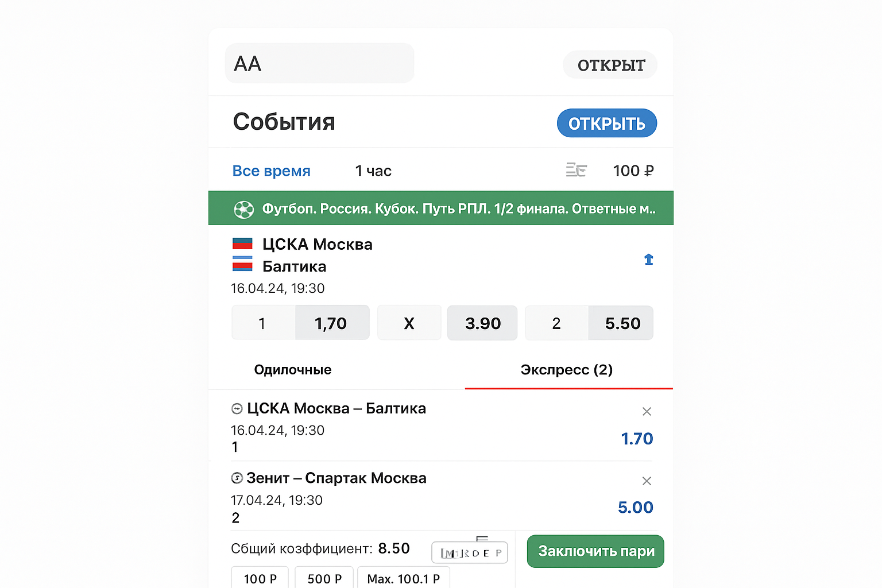Open the 100 ₽ bet amount selector
Image resolution: width=882 pixels, height=588 pixels.
click(x=633, y=171)
